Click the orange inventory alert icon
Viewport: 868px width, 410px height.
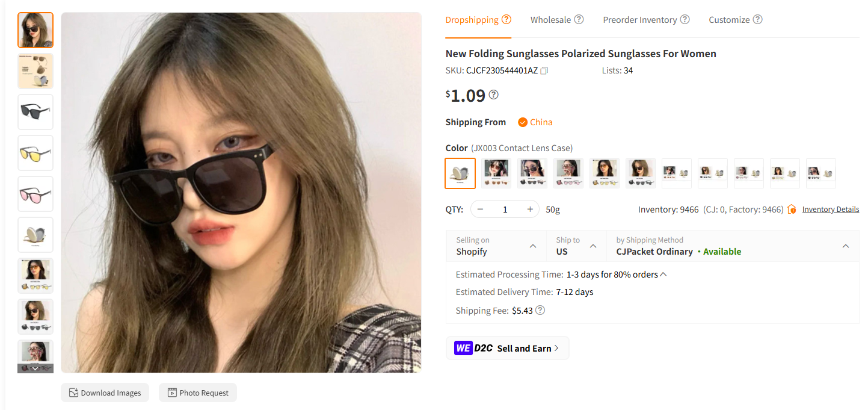pos(792,209)
